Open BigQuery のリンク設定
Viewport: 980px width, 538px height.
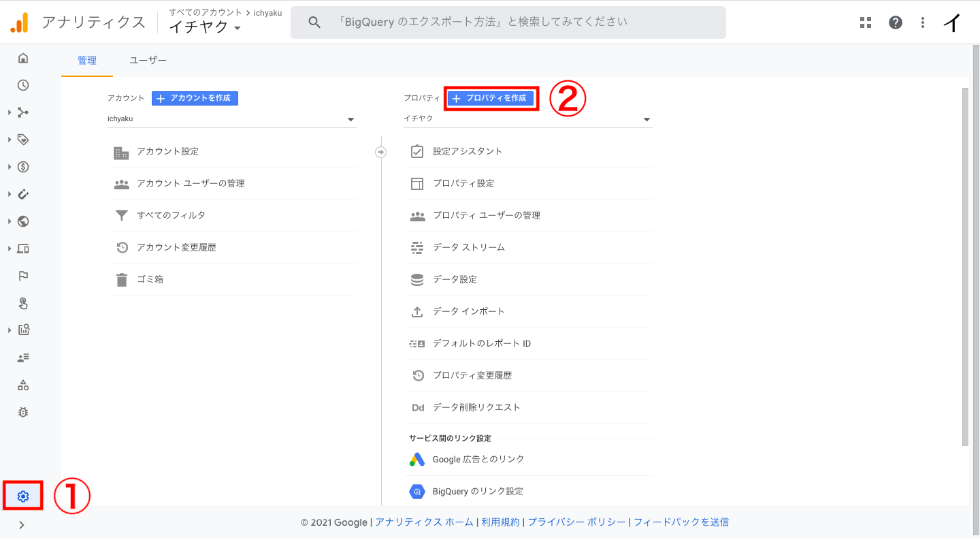[x=528, y=492]
